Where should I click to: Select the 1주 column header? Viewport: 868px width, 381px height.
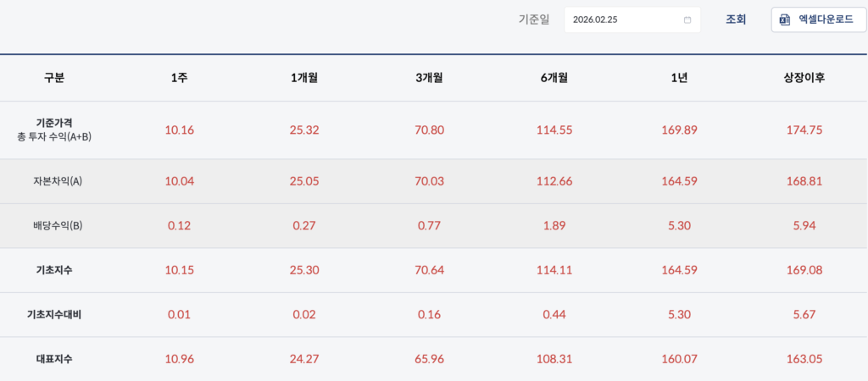(x=179, y=78)
